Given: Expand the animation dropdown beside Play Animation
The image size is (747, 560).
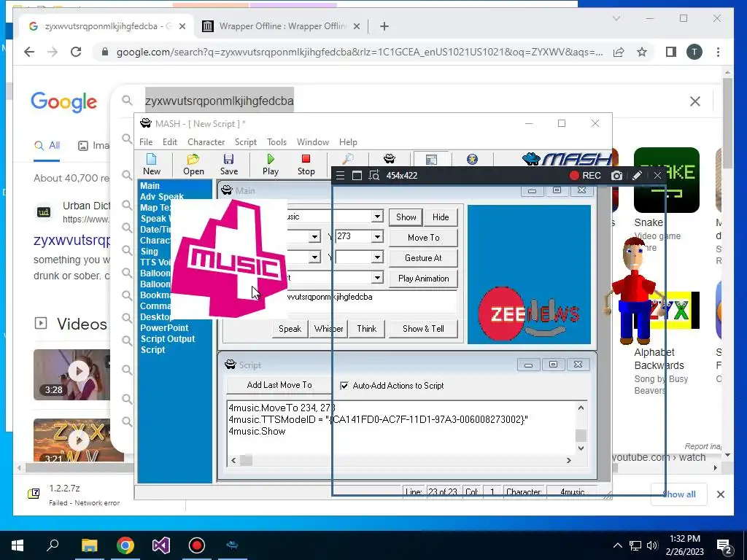Looking at the screenshot, I should point(377,278).
